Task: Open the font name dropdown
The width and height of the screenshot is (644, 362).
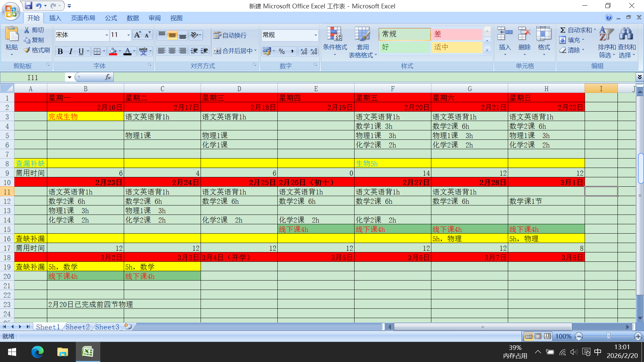Action: pyautogui.click(x=107, y=35)
